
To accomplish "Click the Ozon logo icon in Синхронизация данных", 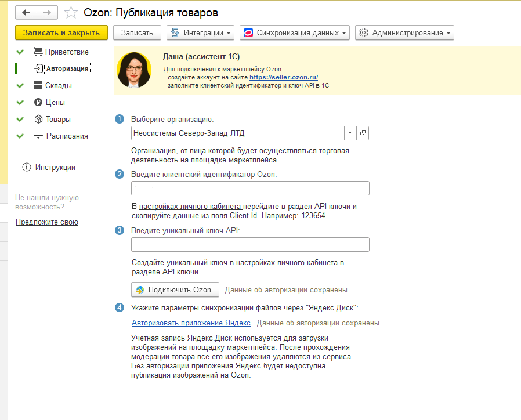I will pyautogui.click(x=248, y=32).
